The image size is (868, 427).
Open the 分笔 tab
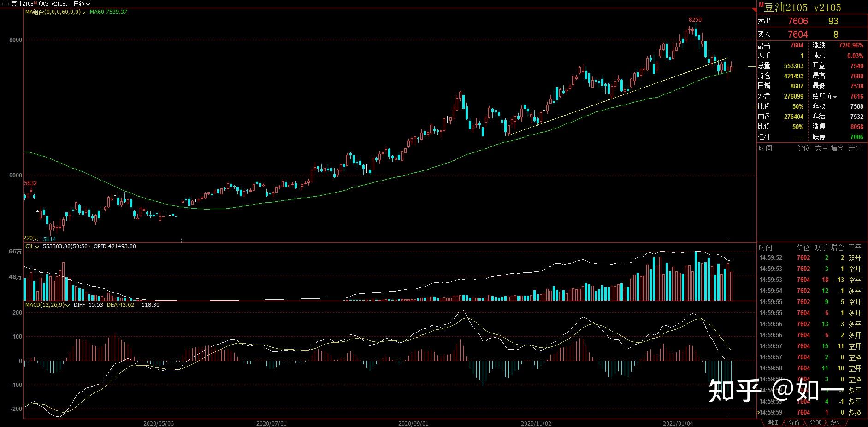point(815,422)
